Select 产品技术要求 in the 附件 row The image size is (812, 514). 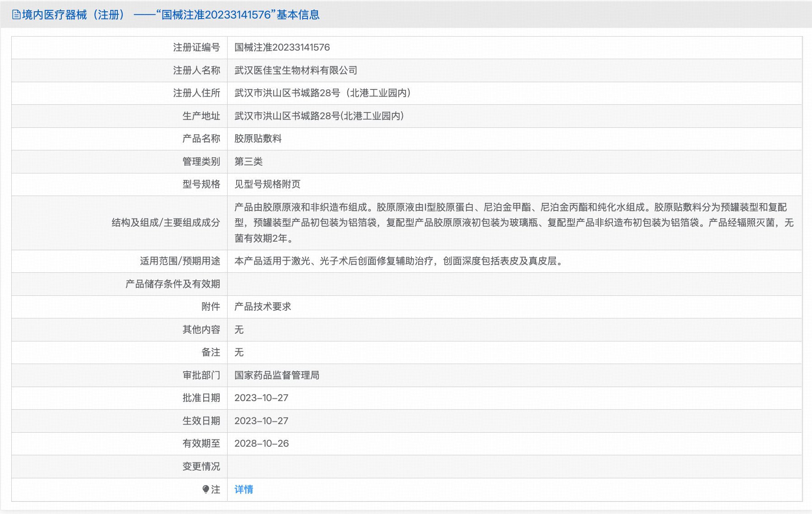tap(262, 307)
